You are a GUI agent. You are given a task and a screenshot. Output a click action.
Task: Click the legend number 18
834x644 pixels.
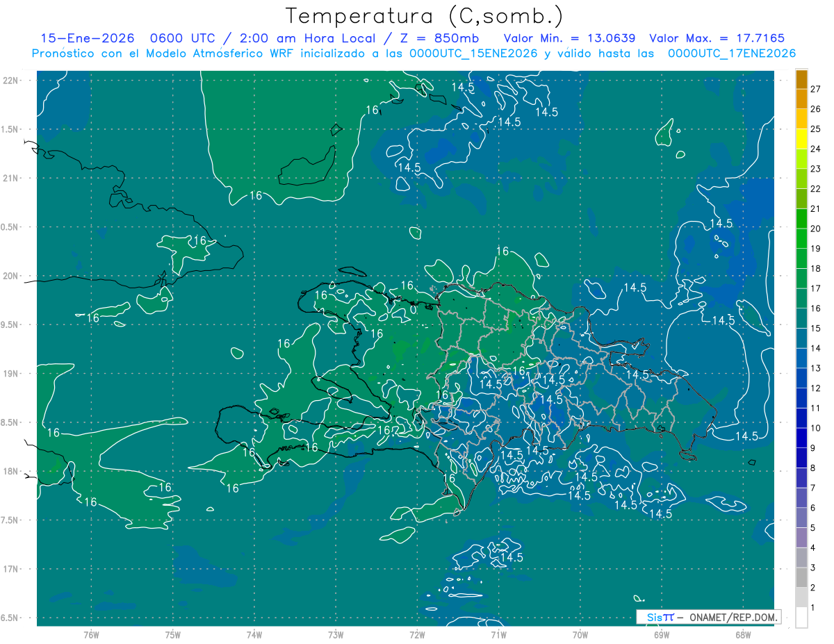(x=816, y=269)
